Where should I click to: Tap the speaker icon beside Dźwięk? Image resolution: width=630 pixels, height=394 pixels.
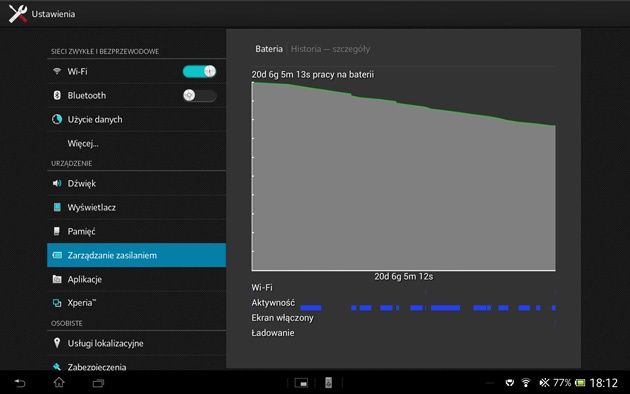click(x=57, y=183)
